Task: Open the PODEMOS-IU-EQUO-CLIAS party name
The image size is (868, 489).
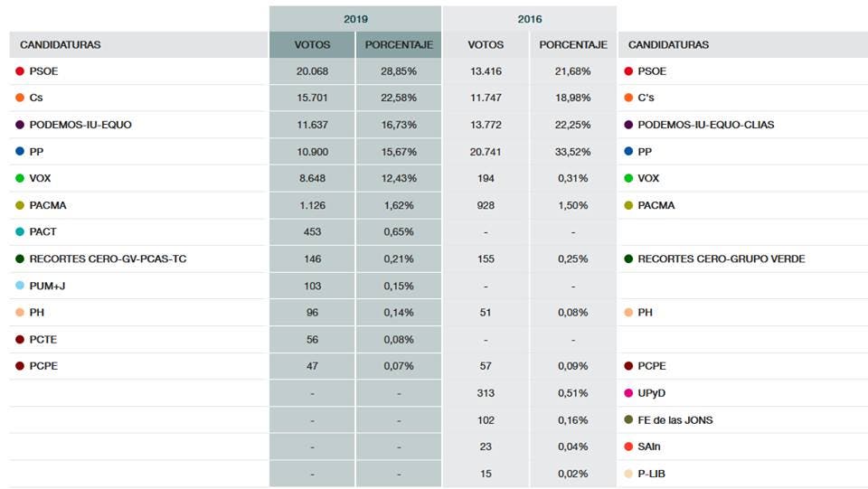Action: (705, 125)
